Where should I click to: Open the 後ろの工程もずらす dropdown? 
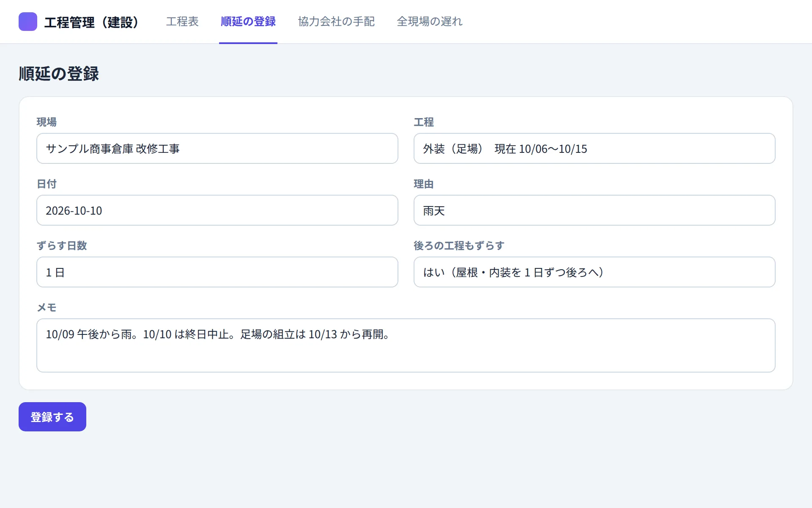[594, 272]
